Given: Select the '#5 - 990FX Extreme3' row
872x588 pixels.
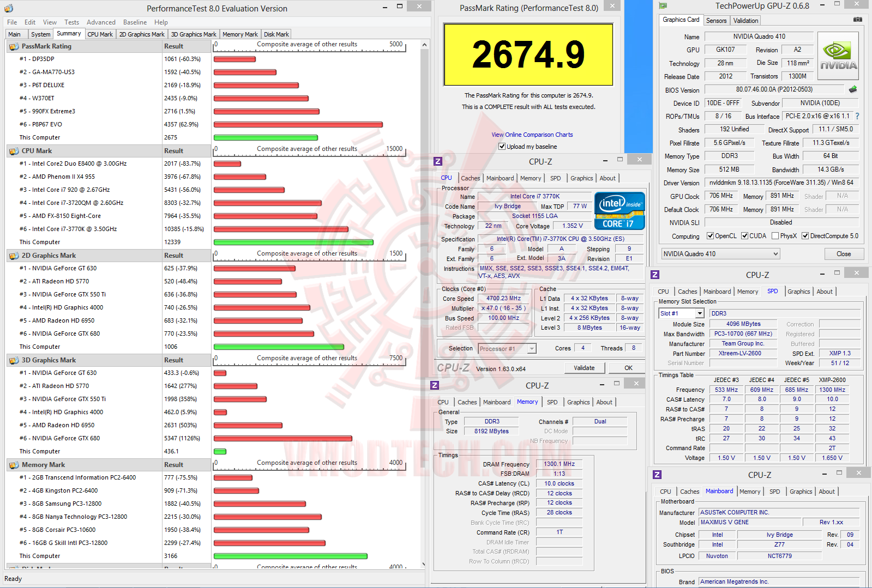Looking at the screenshot, I should pos(108,111).
